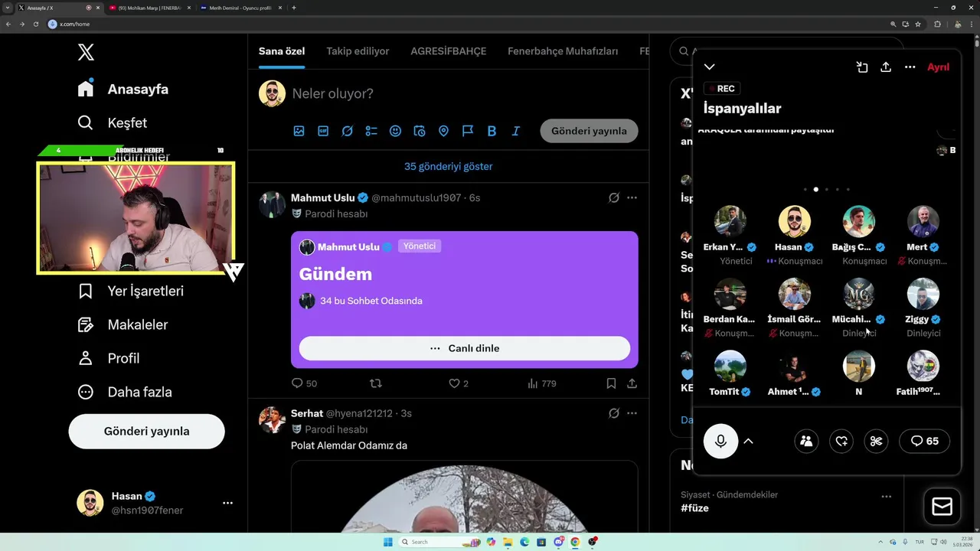Image resolution: width=980 pixels, height=551 pixels.
Task: Open messages envelope button
Action: pos(942,507)
